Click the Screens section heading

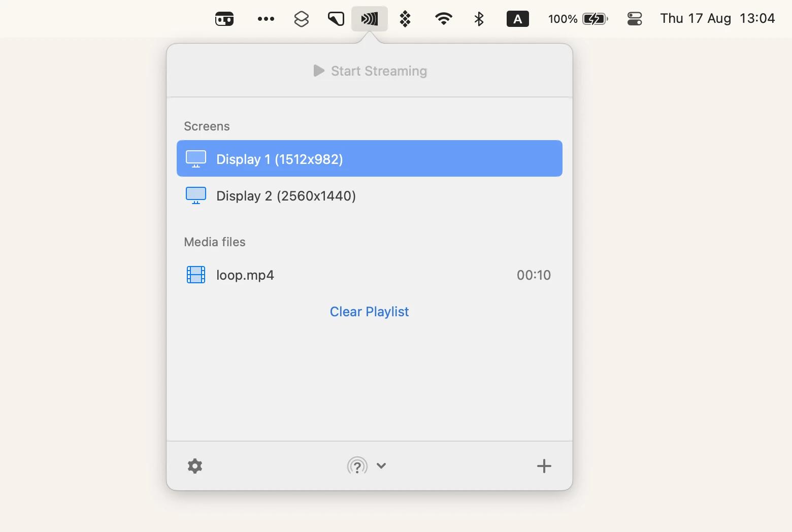(x=207, y=126)
